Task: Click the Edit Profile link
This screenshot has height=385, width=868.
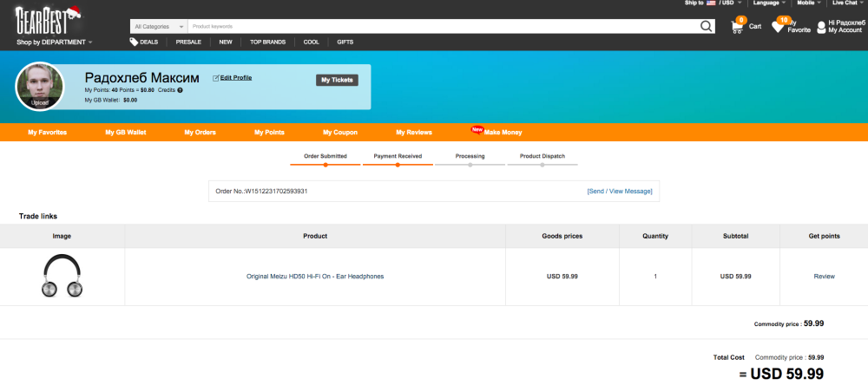Action: pos(236,78)
